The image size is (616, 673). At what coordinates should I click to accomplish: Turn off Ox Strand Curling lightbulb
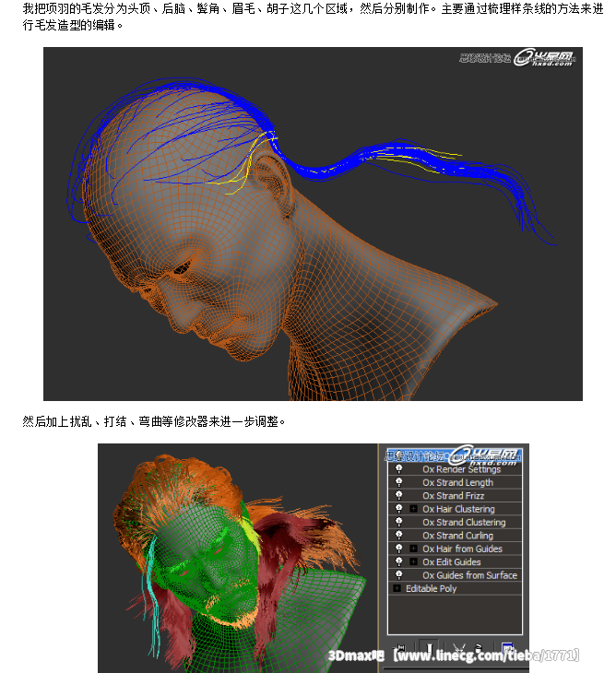[x=398, y=536]
